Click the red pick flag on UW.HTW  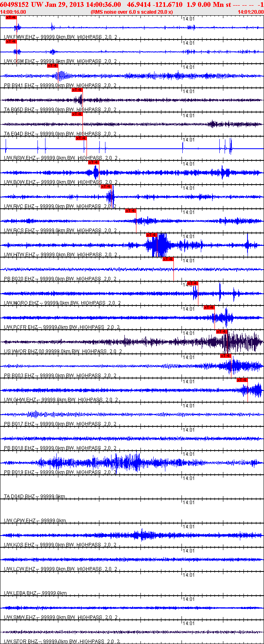coord(152,235)
